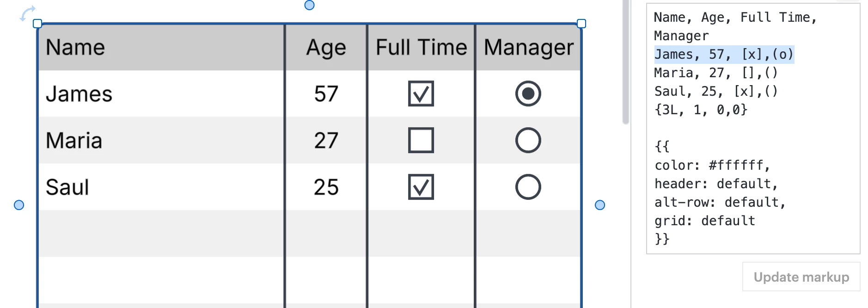The image size is (868, 308).
Task: Click the Age column header
Action: tap(326, 47)
